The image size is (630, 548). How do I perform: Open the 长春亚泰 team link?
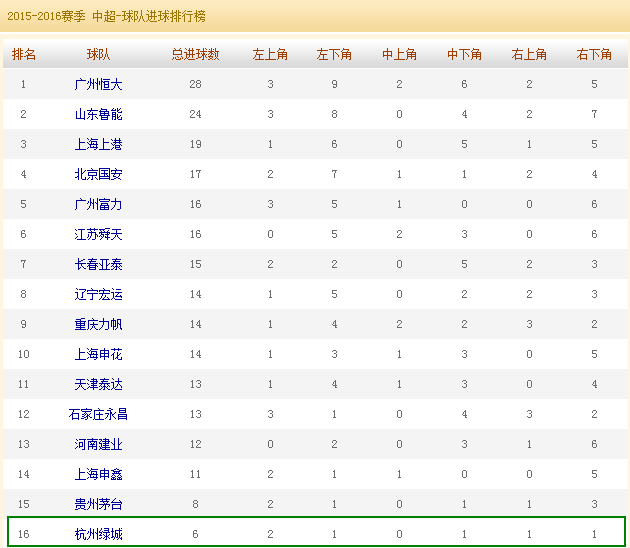[98, 264]
